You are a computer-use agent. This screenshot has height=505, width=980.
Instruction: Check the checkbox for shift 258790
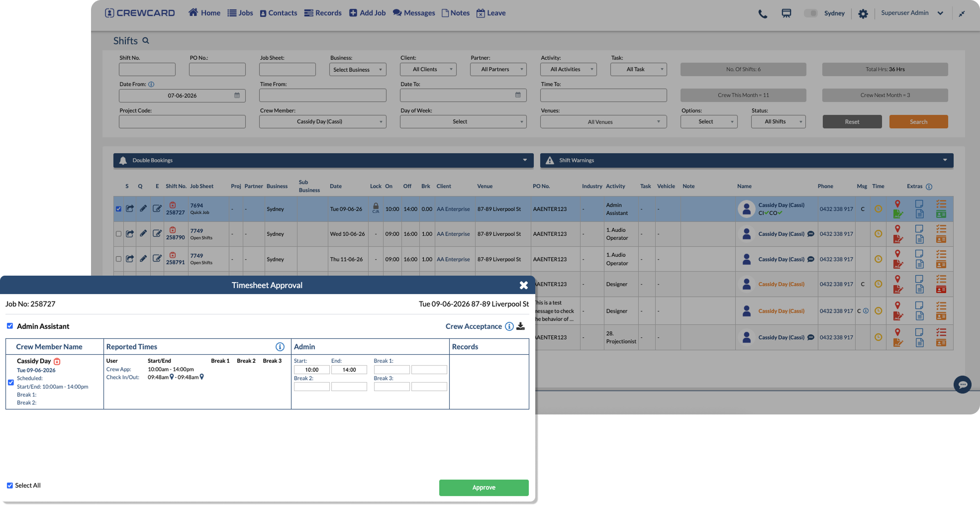[x=118, y=234]
